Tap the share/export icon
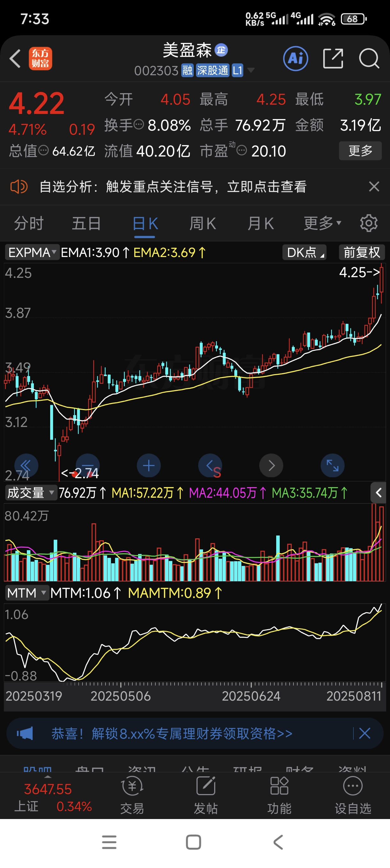Viewport: 390px width, 868px height. point(333,59)
